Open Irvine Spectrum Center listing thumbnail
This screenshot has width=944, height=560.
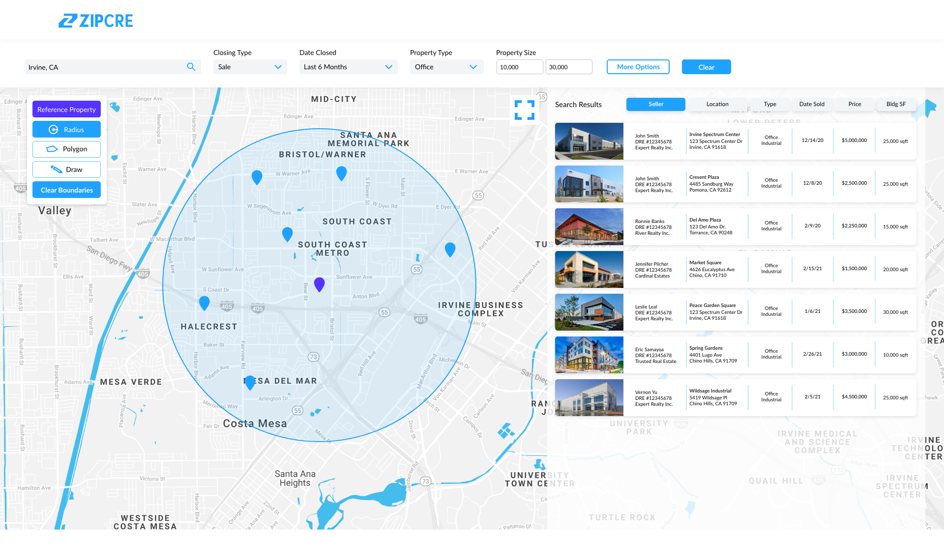589,141
